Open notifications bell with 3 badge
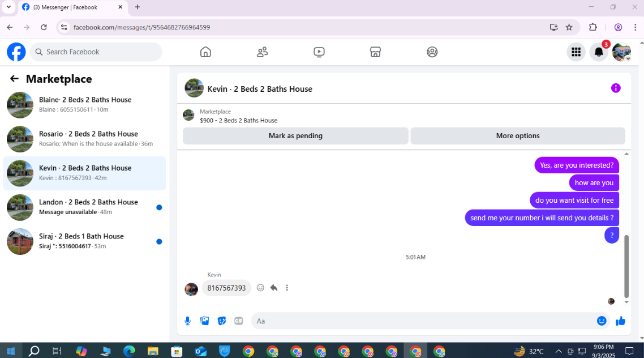644x358 pixels. pos(599,52)
